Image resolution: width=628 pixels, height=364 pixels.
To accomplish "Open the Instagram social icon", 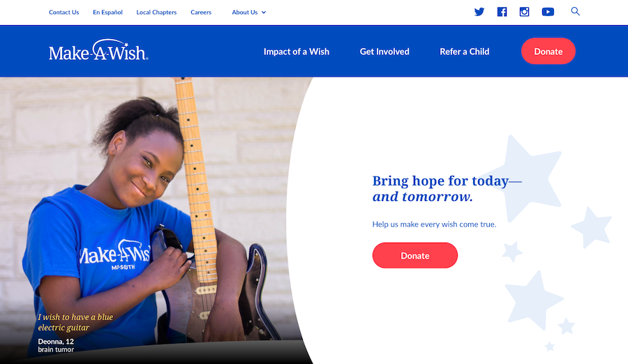I will click(524, 12).
